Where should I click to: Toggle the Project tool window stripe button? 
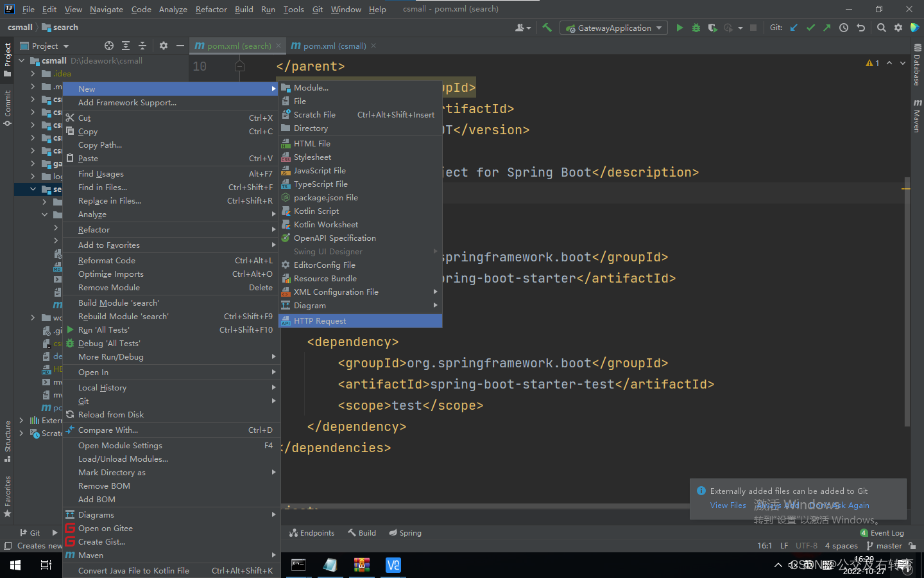pos(8,60)
